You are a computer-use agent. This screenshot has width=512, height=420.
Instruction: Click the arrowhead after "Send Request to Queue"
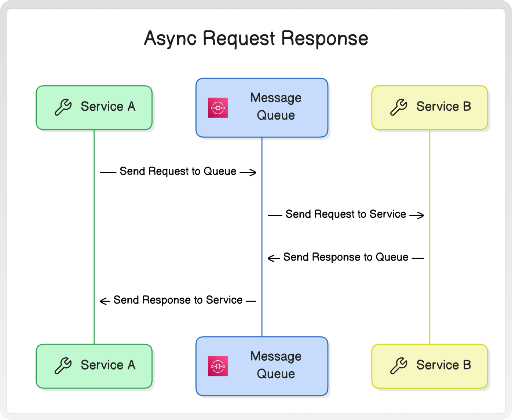[252, 172]
